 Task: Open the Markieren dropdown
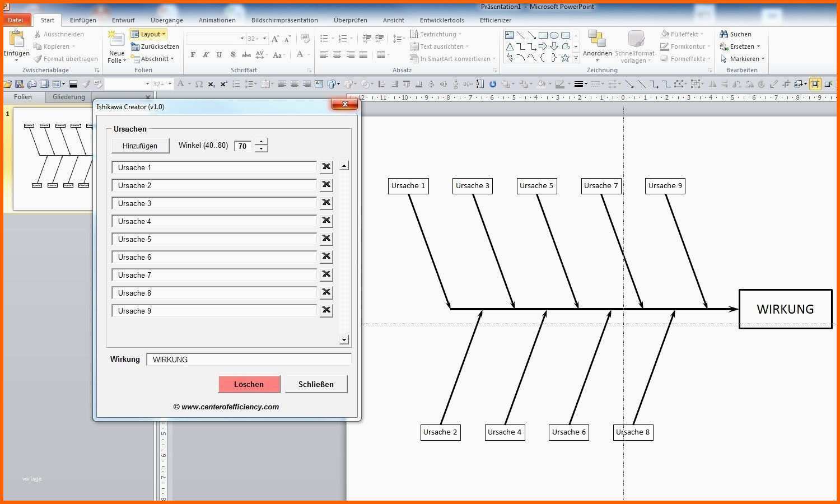pyautogui.click(x=743, y=59)
